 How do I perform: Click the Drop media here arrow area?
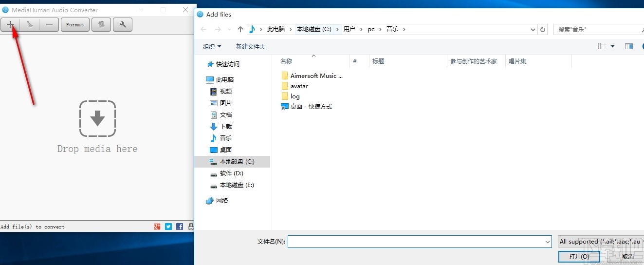click(97, 118)
